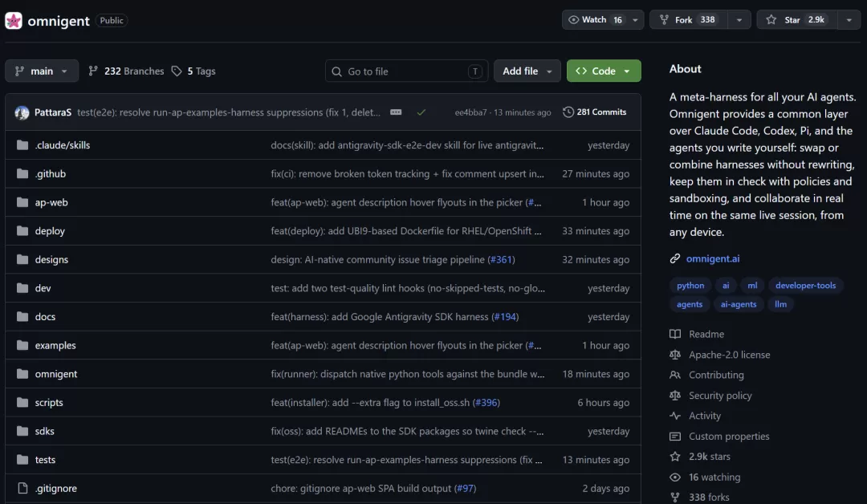Screen dimensions: 867x504
Task: Click the sdks folder icon
Action: [22, 430]
